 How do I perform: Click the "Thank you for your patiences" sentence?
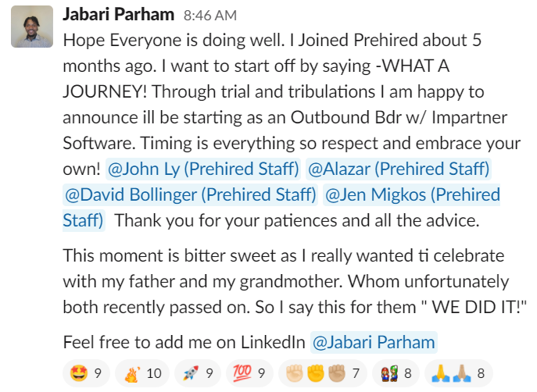[295, 220]
